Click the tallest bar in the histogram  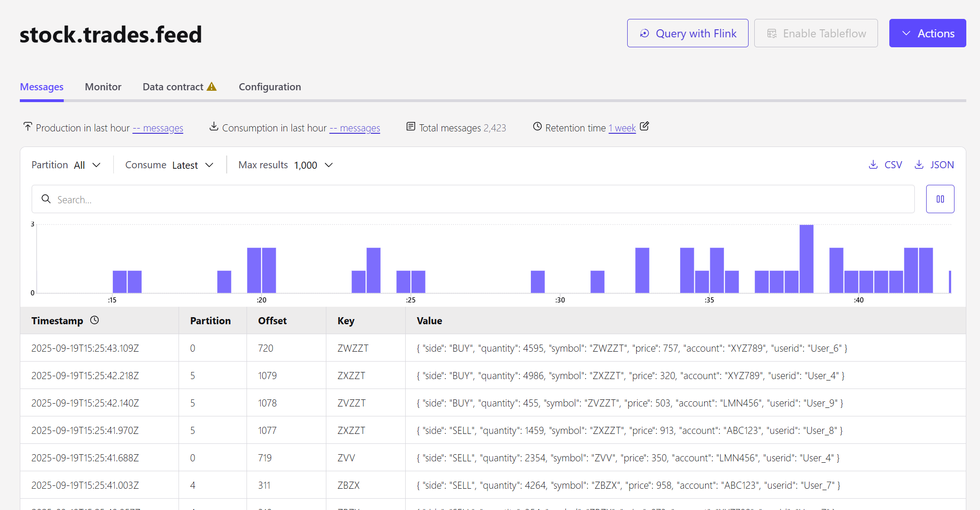[x=806, y=259]
